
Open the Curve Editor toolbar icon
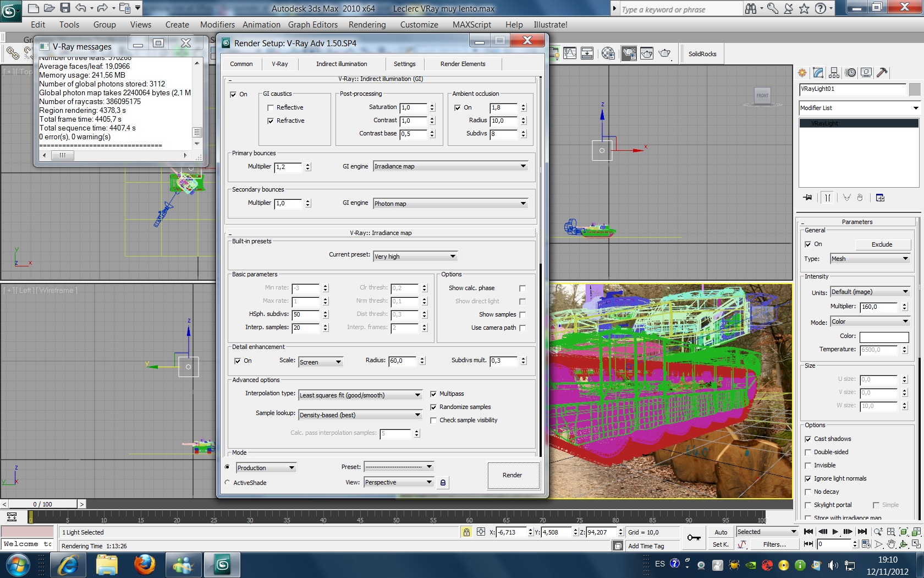[x=570, y=53]
